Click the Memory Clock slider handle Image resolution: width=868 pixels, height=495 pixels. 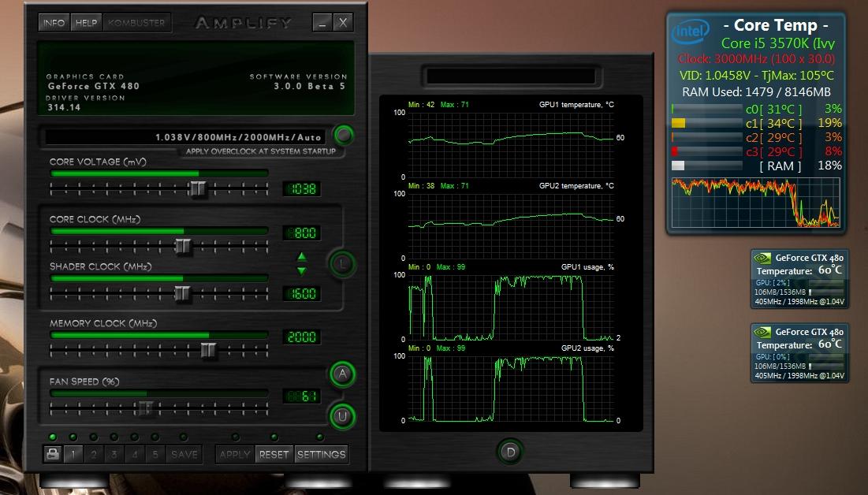click(x=208, y=351)
